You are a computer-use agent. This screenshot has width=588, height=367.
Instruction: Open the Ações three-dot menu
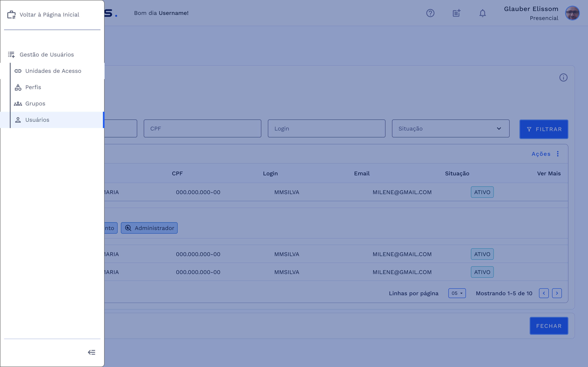[558, 154]
